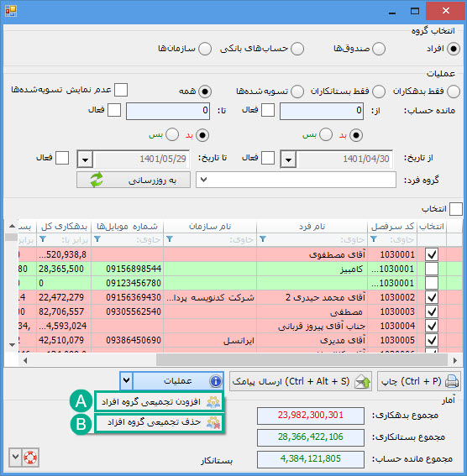The height and width of the screenshot is (476, 467).
Task: Open the تا تاریخ date dropdown arrow
Action: tap(85, 159)
